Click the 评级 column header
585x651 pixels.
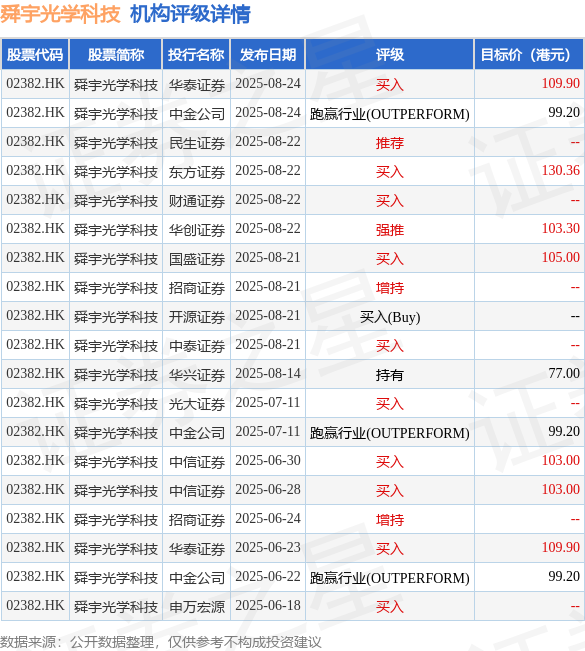(x=389, y=54)
